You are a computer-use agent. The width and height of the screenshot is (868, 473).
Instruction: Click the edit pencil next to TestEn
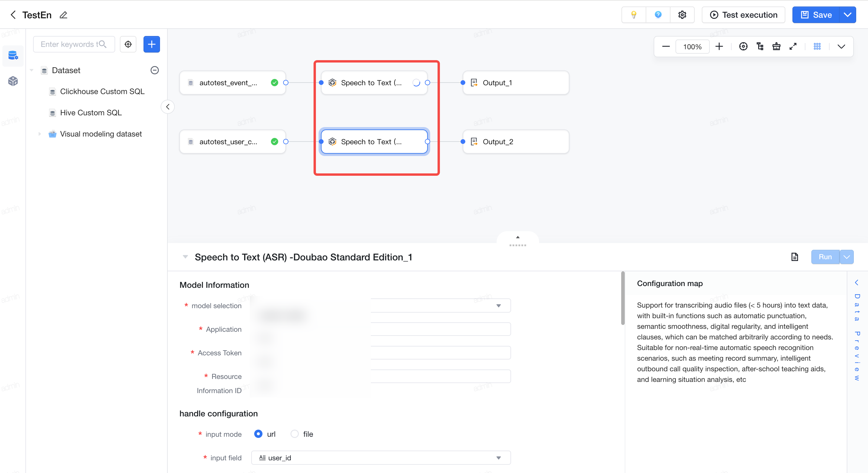pos(63,15)
